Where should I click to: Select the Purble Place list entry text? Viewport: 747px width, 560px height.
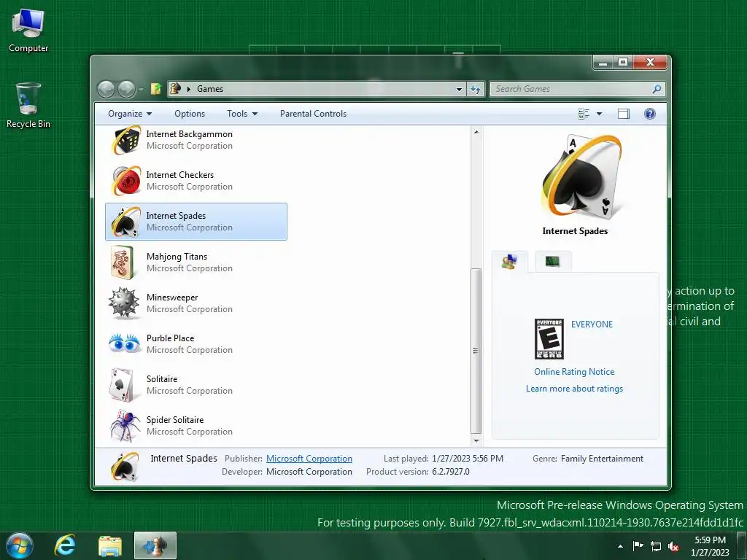point(170,338)
